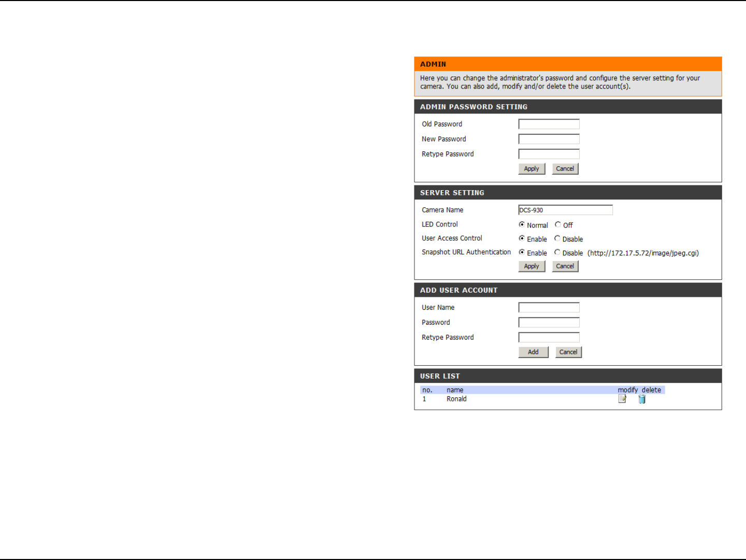Click the SERVER SETTING section heading
746x560 pixels.
coord(452,193)
